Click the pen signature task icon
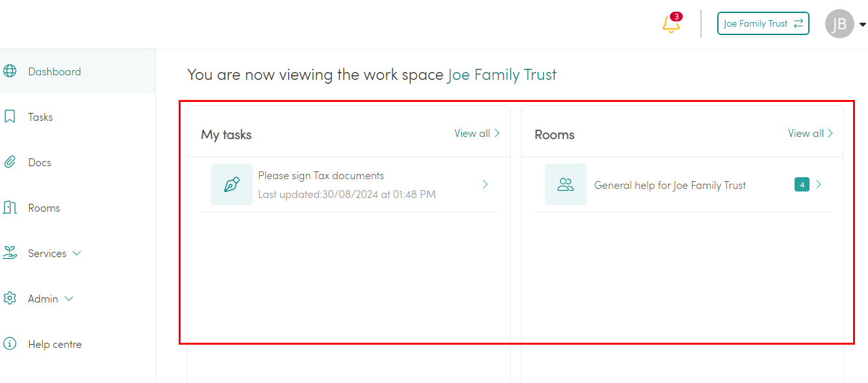 (232, 184)
